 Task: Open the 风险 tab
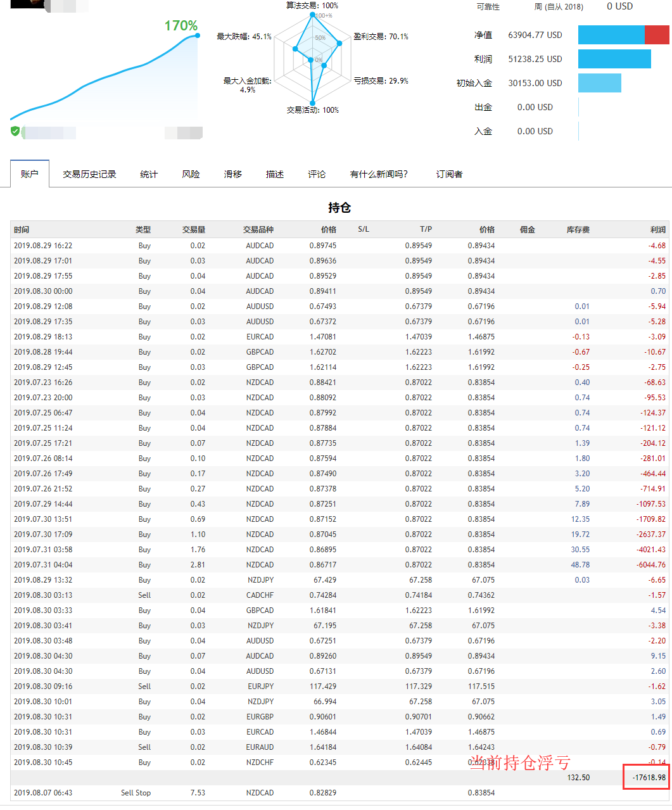click(191, 174)
